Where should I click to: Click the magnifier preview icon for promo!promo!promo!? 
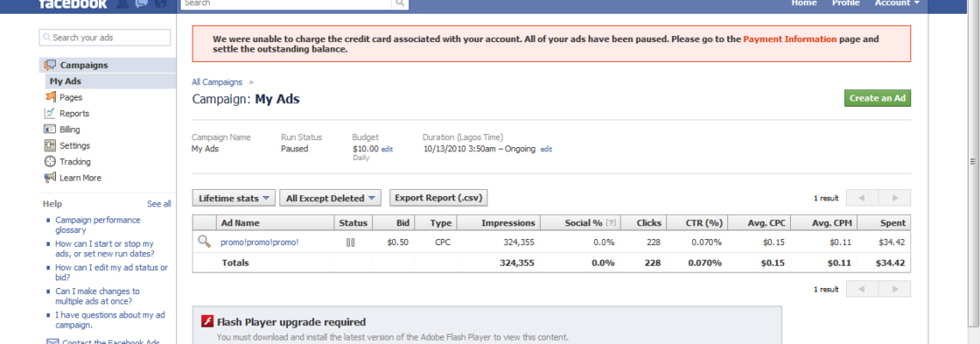click(204, 242)
